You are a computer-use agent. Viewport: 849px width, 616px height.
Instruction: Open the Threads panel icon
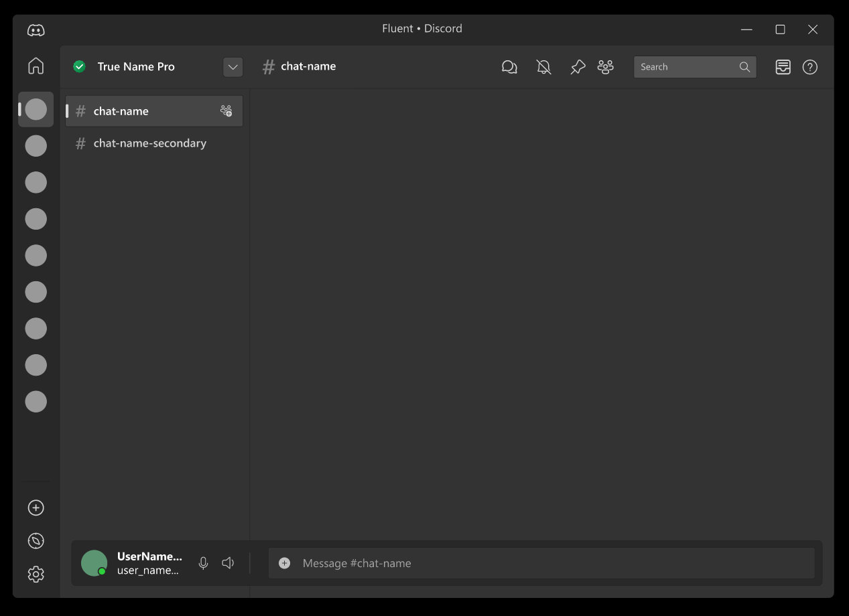point(509,67)
